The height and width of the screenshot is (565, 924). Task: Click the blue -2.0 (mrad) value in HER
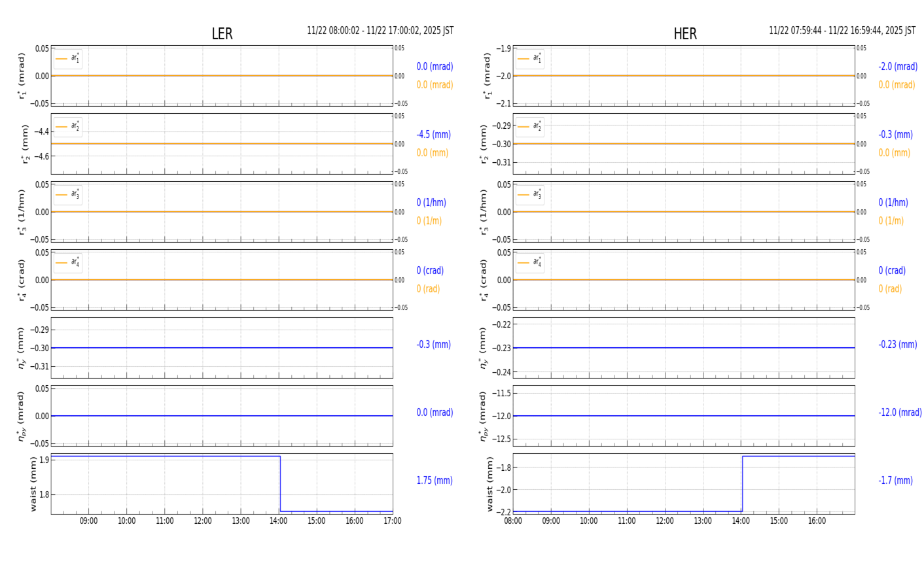pyautogui.click(x=897, y=67)
